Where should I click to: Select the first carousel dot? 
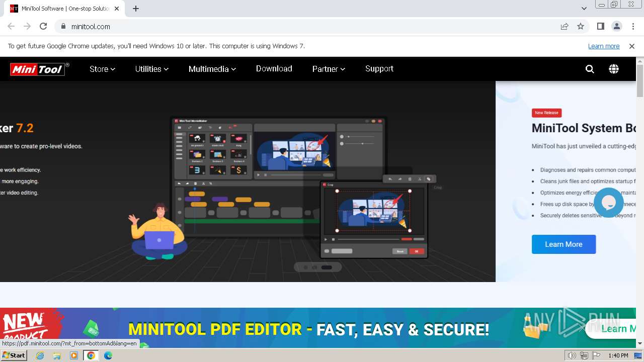pyautogui.click(x=305, y=267)
